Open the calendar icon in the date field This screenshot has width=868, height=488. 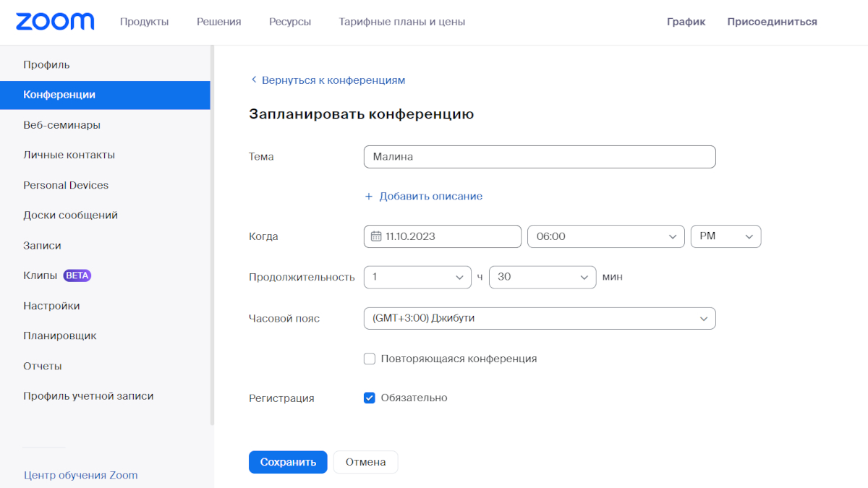[375, 236]
